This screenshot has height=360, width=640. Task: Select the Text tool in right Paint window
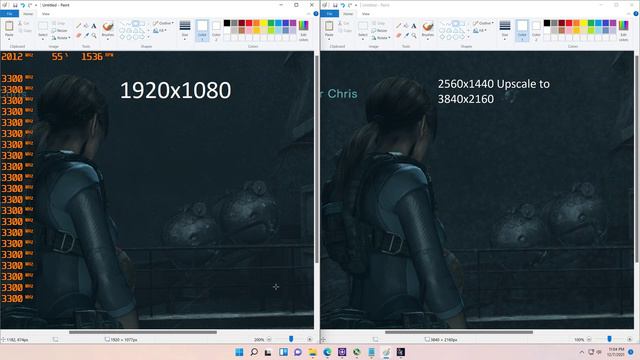(x=414, y=26)
